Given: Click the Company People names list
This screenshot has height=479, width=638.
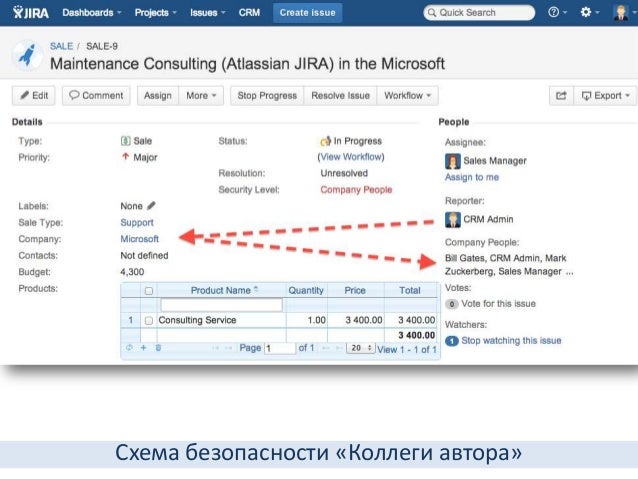Looking at the screenshot, I should [509, 265].
